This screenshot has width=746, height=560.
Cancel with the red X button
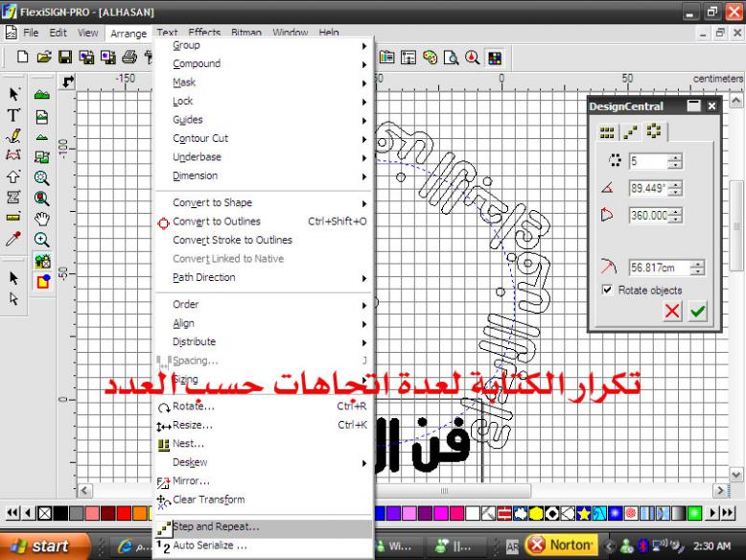673,313
